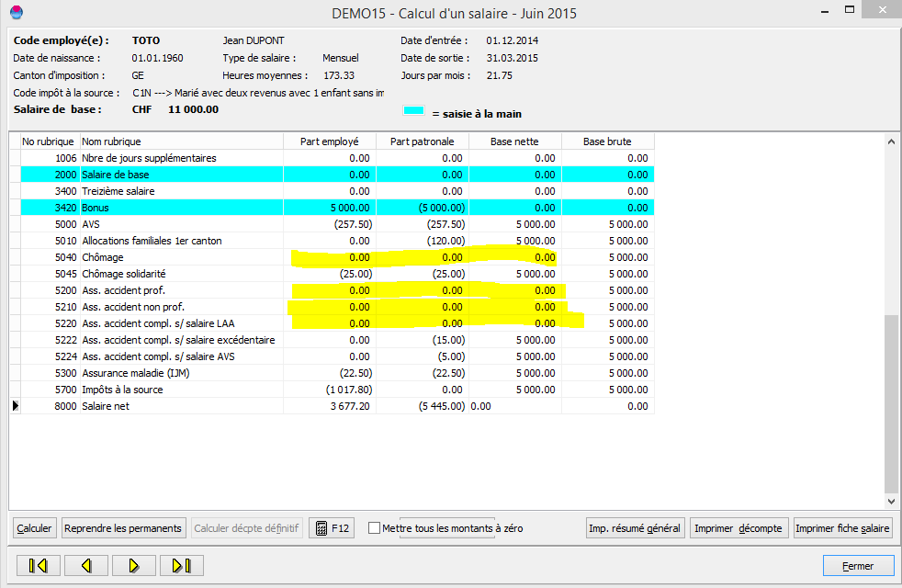Select the '5000 AVS' row
902x588 pixels.
click(337, 224)
